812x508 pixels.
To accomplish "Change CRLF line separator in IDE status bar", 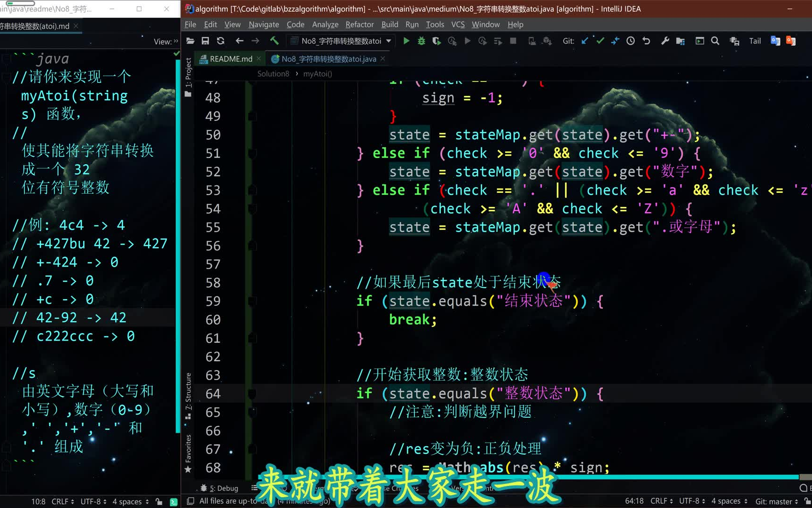I will tap(661, 501).
